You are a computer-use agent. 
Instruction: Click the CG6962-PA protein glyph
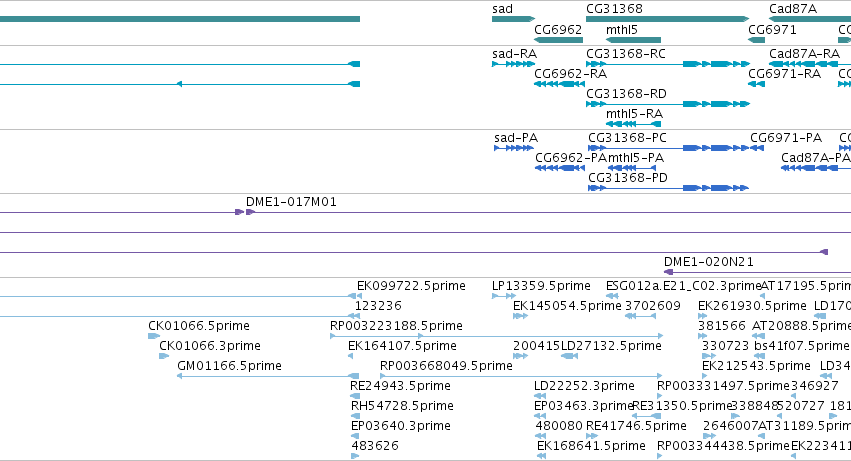[x=560, y=168]
